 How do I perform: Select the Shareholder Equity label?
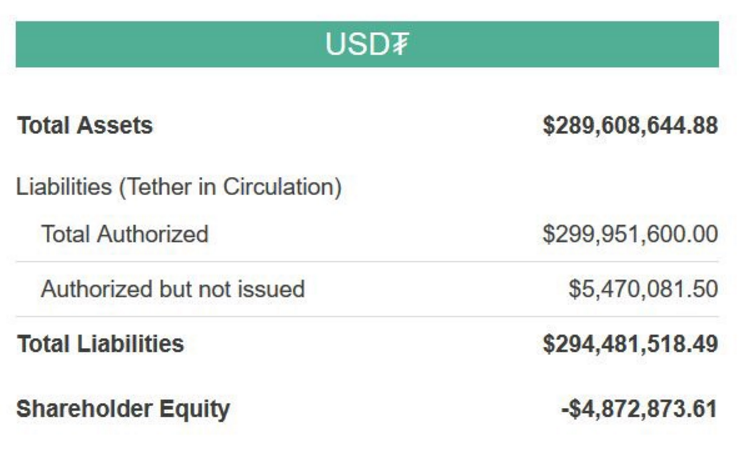[x=123, y=409]
